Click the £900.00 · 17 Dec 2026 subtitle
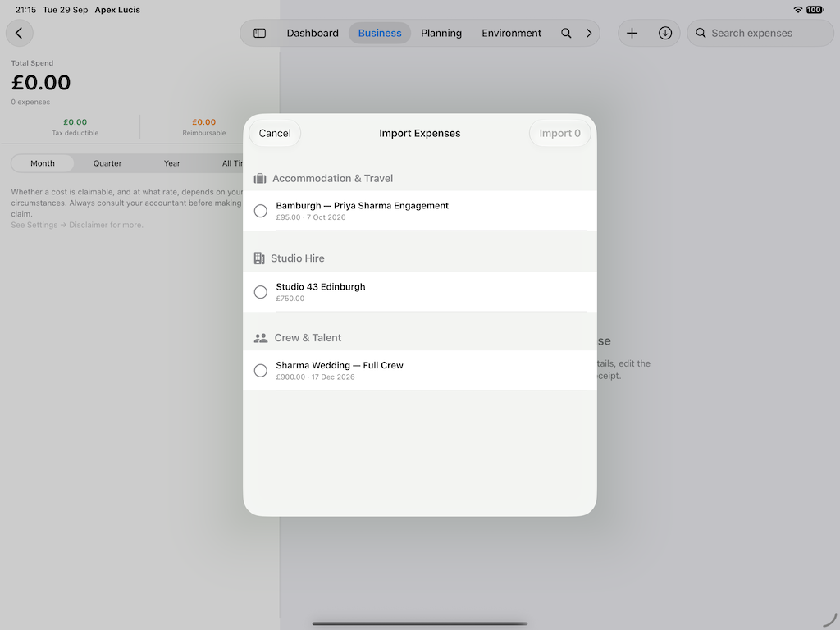The height and width of the screenshot is (630, 840). [x=315, y=377]
